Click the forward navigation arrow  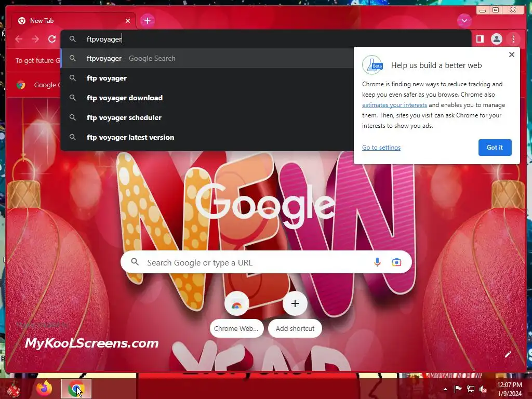[x=35, y=39]
